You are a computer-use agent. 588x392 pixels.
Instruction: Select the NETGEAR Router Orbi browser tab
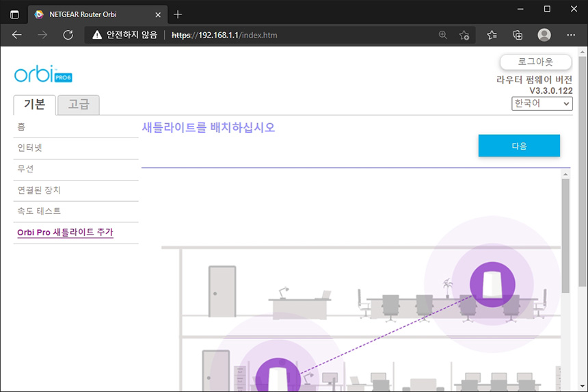coord(98,14)
